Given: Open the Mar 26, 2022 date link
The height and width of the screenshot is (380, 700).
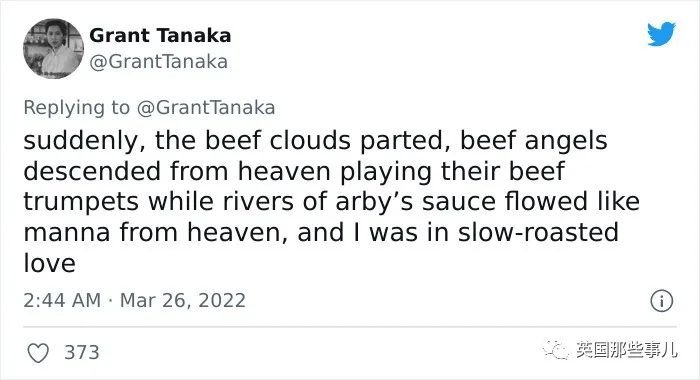Looking at the screenshot, I should click(x=183, y=300).
